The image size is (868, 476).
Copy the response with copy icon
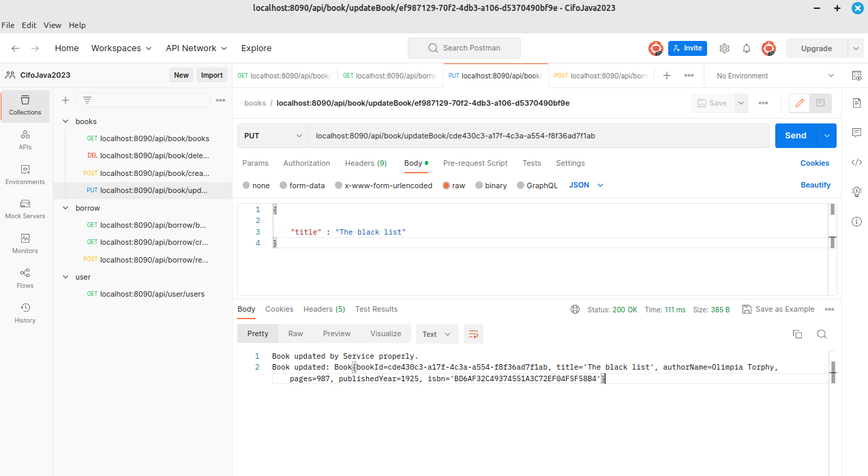click(797, 334)
